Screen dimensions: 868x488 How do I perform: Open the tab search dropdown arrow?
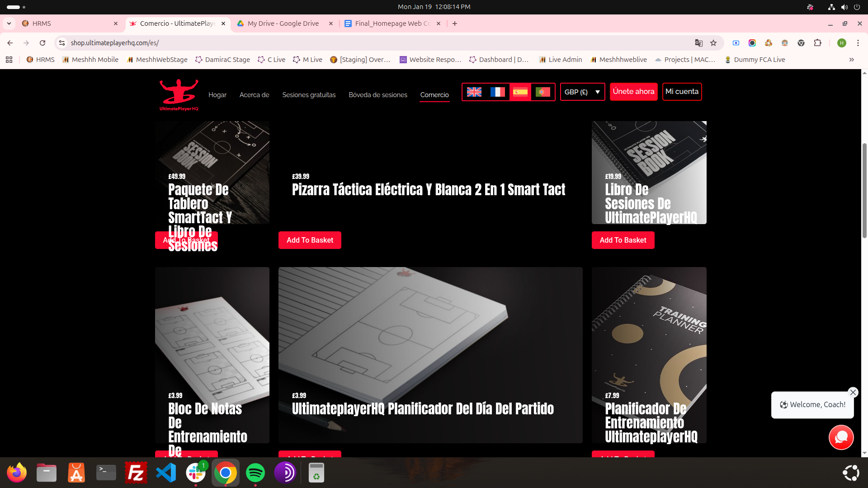coord(9,23)
